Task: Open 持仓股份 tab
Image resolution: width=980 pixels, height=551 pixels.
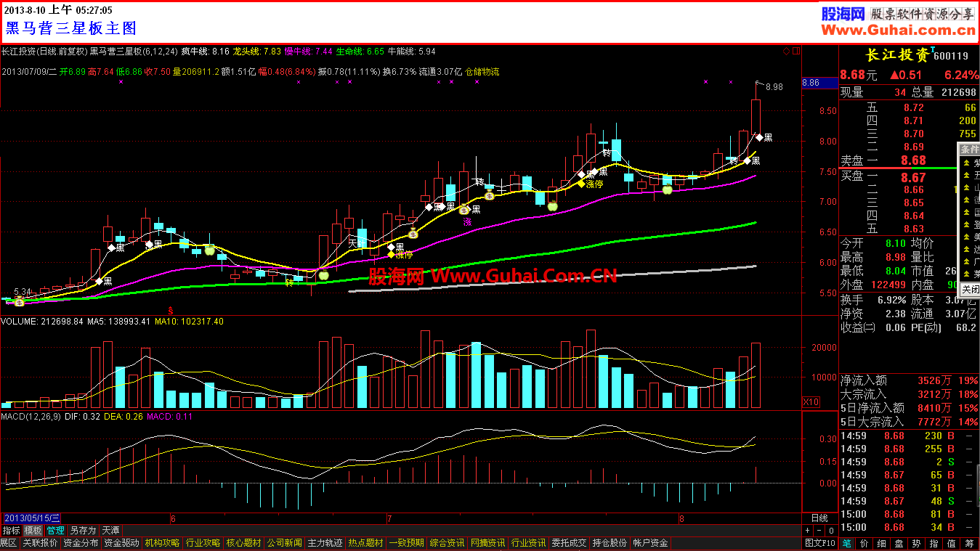Action: [x=610, y=543]
